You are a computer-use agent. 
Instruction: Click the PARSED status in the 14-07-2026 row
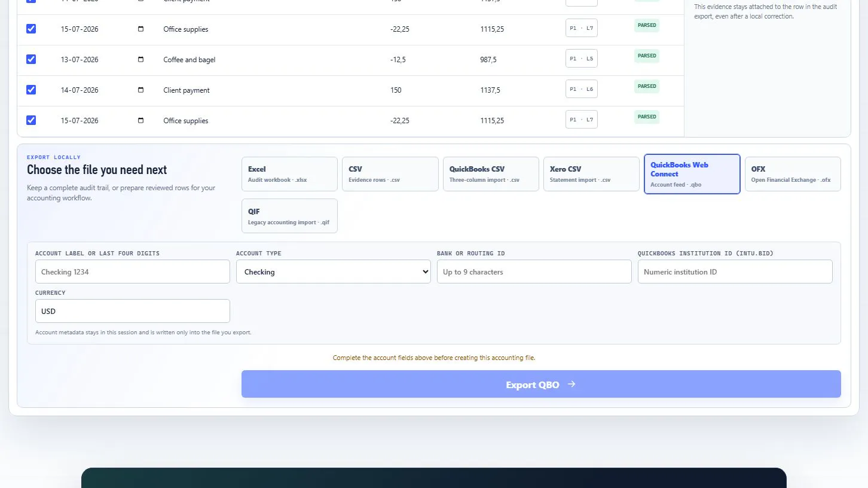point(647,86)
